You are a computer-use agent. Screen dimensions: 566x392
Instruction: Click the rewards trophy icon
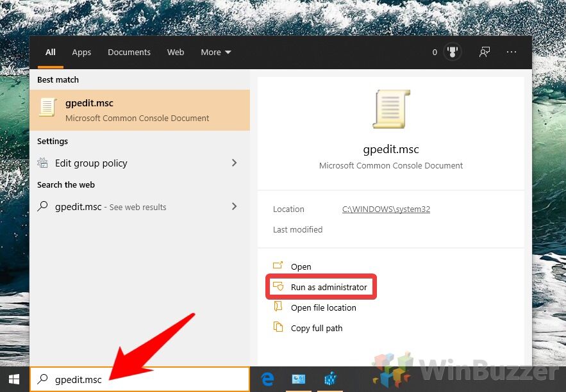point(453,52)
